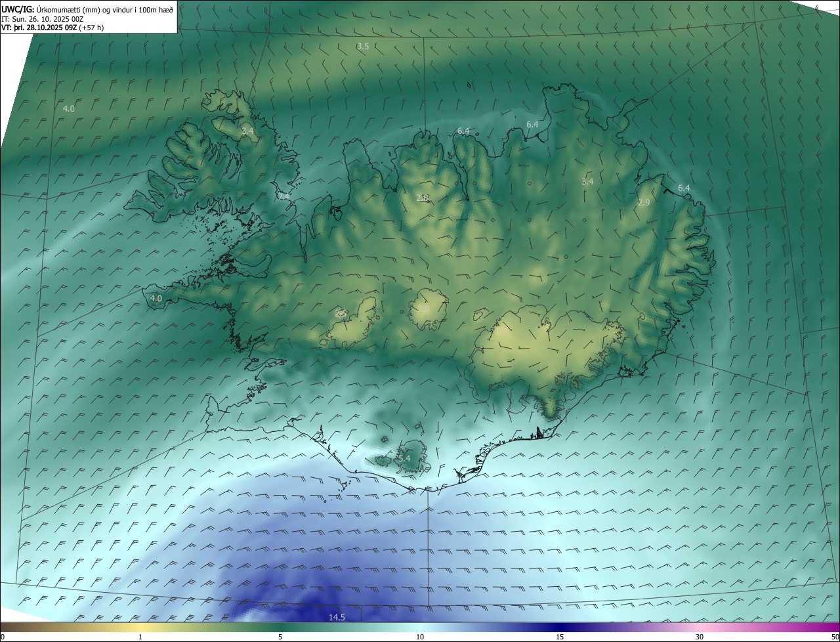Click the 50 tick on color scale
The height and width of the screenshot is (642, 840).
[835, 637]
